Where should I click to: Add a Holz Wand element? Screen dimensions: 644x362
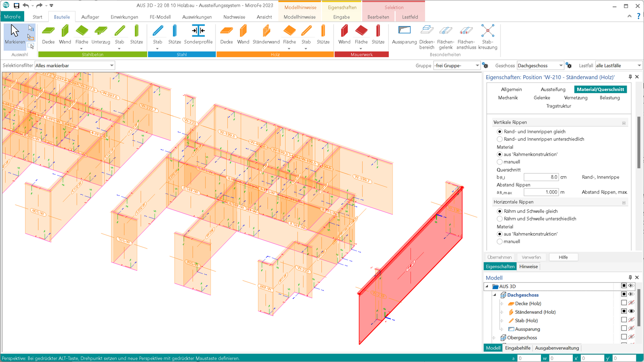[x=243, y=35]
